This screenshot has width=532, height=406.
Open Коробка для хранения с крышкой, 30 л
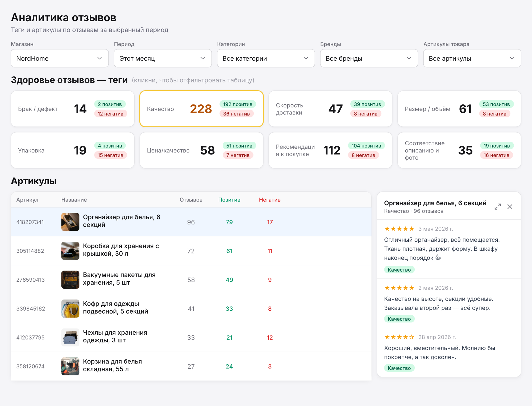(121, 250)
